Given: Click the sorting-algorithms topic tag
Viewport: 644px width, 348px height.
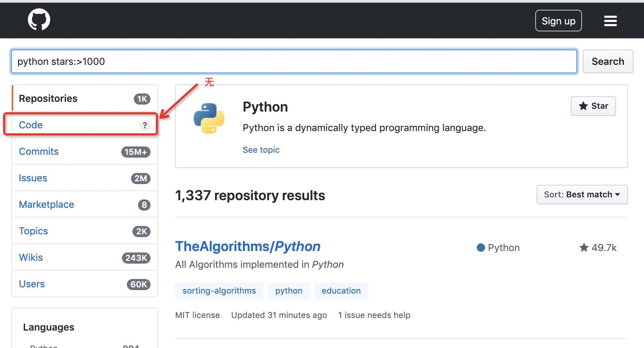Looking at the screenshot, I should pos(219,291).
